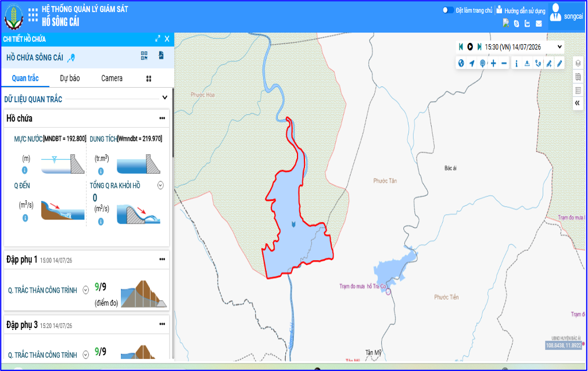Open the 'Đập phụ 1' card options menu
The width and height of the screenshot is (588, 371).
click(x=162, y=259)
